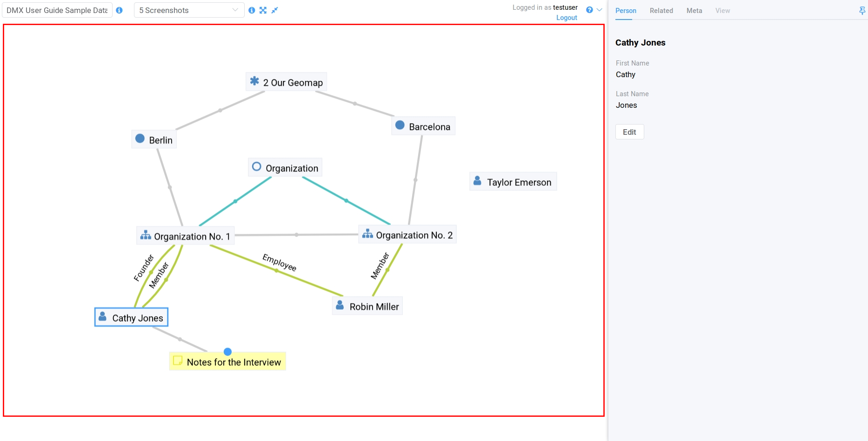Click the workspace info icon
Viewport: 868px width, 441px height.
tap(120, 10)
